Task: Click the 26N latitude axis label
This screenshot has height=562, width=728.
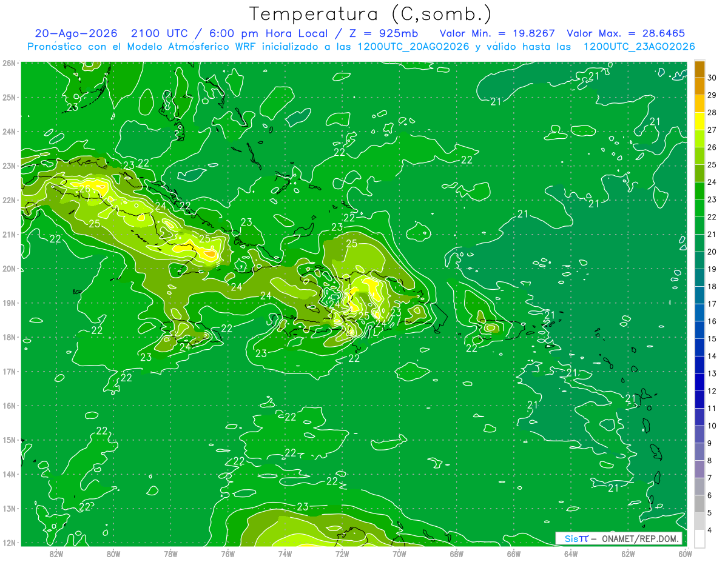Action: tap(8, 63)
